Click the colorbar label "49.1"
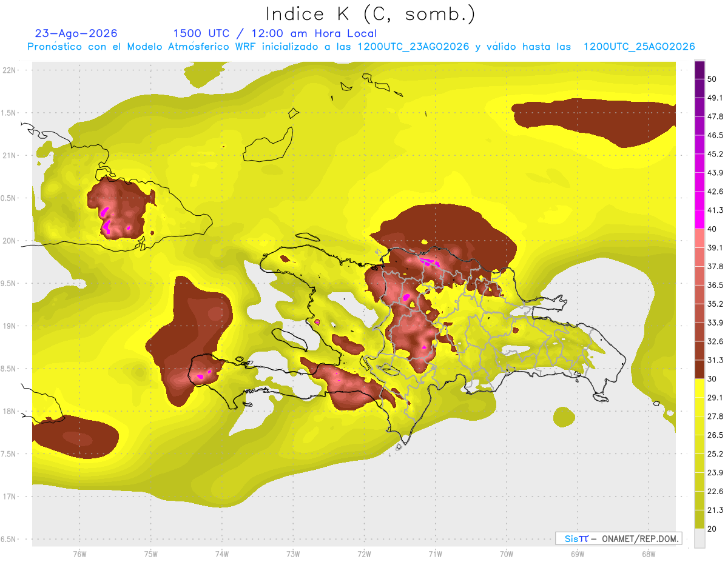 (x=716, y=98)
